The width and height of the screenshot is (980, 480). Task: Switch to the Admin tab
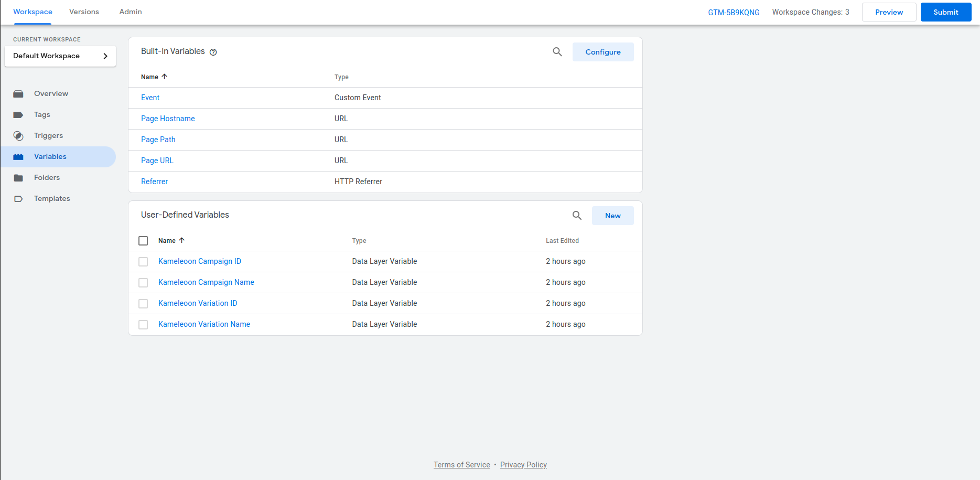click(131, 12)
